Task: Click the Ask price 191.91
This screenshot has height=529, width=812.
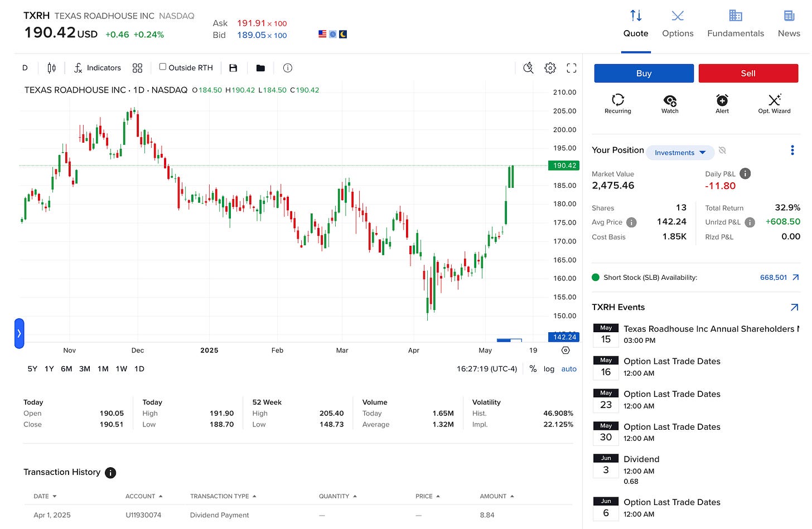Action: (x=251, y=23)
